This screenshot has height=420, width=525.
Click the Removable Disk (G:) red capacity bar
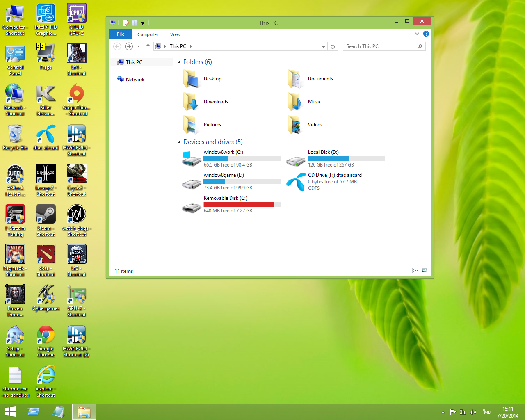[x=242, y=204]
